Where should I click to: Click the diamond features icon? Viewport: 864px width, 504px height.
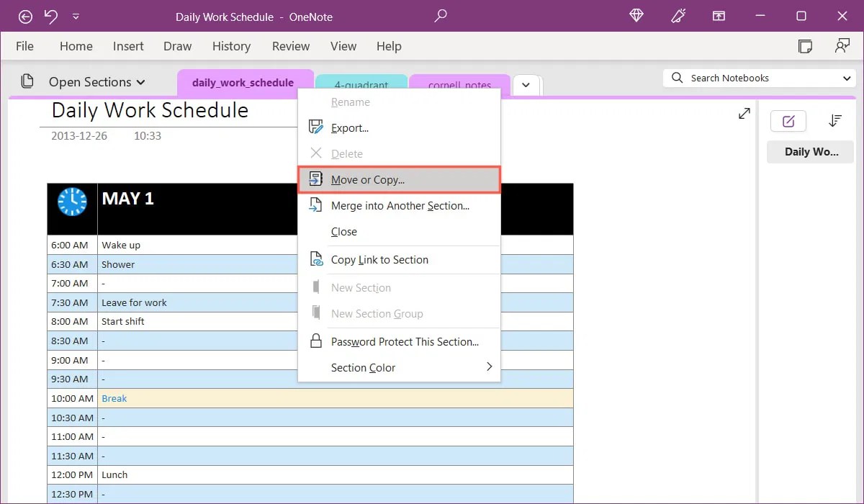pyautogui.click(x=636, y=16)
